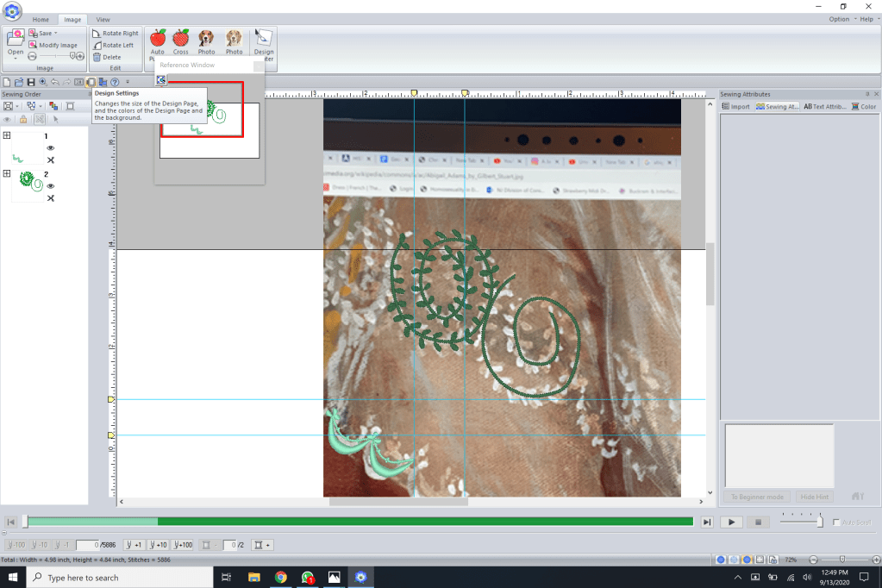Click the +100 stitches forward button
882x588 pixels.
pyautogui.click(x=182, y=545)
